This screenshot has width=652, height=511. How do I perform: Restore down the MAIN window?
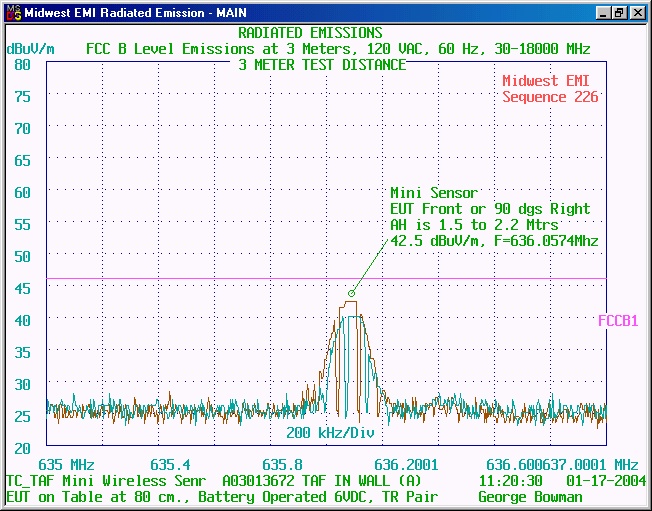[620, 12]
